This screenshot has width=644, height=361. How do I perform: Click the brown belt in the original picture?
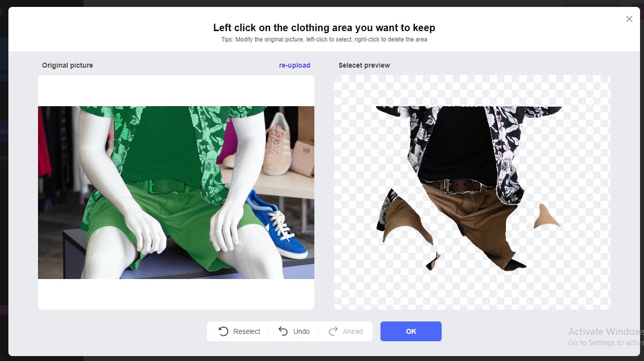[170, 186]
